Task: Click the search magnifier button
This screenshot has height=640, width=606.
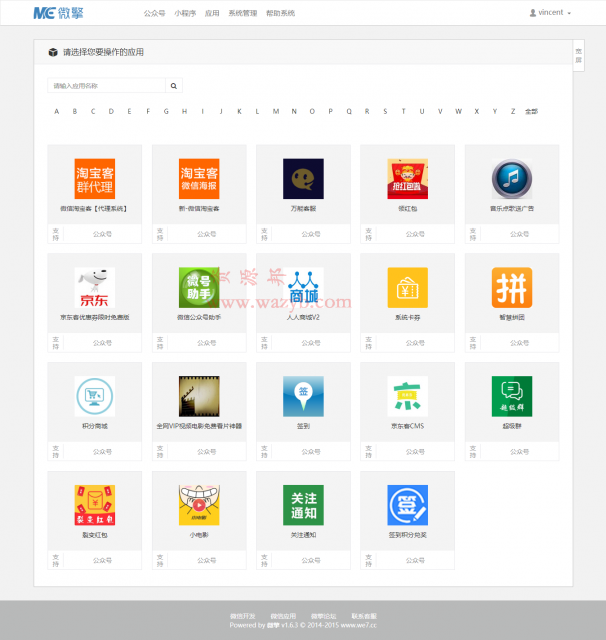Action: tap(174, 86)
